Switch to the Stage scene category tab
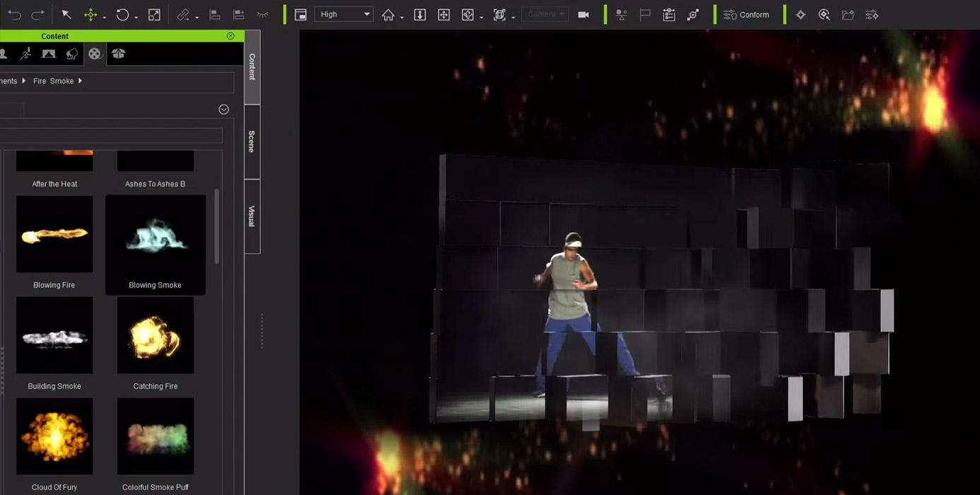 pos(49,54)
